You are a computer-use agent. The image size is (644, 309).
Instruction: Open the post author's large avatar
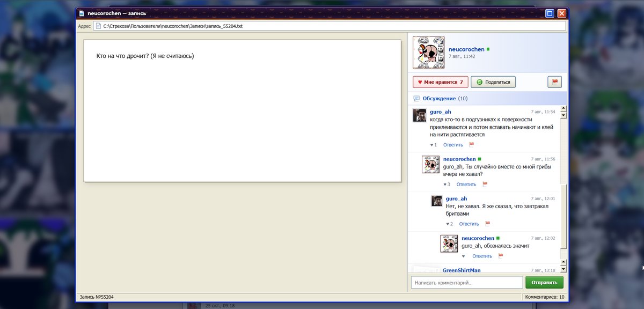[x=428, y=53]
